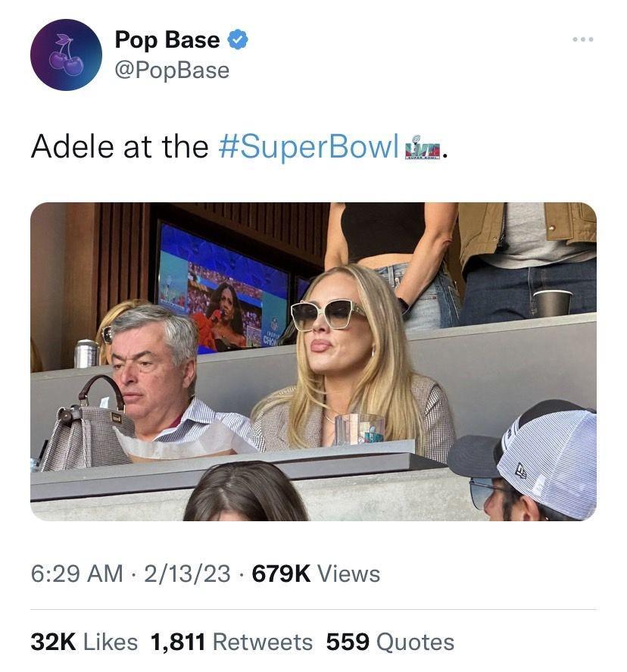The height and width of the screenshot is (672, 627).
Task: Show the 1,811 Retweets list
Action: pos(231,642)
